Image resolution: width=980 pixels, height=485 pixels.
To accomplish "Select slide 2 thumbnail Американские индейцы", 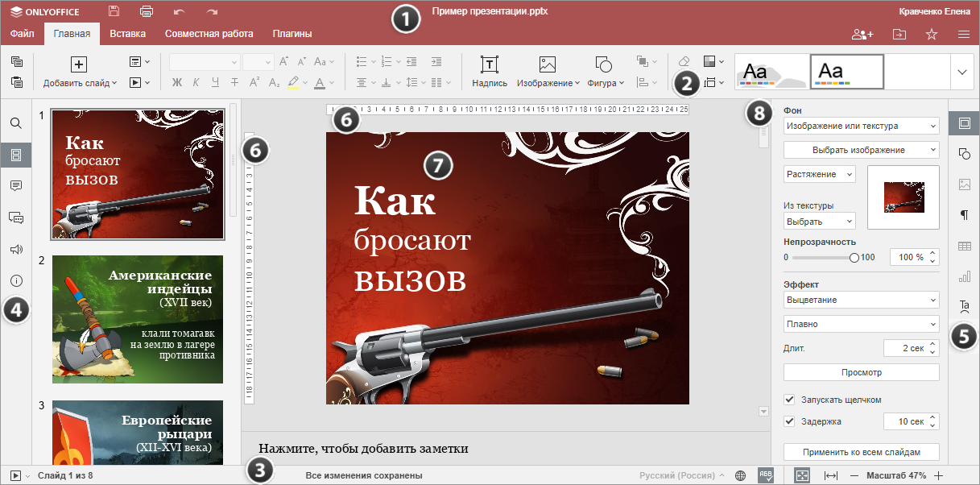I will (138, 319).
